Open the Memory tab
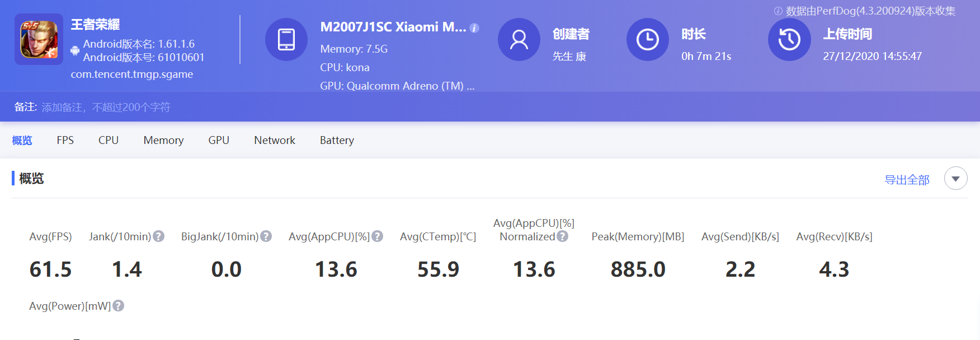 tap(163, 141)
